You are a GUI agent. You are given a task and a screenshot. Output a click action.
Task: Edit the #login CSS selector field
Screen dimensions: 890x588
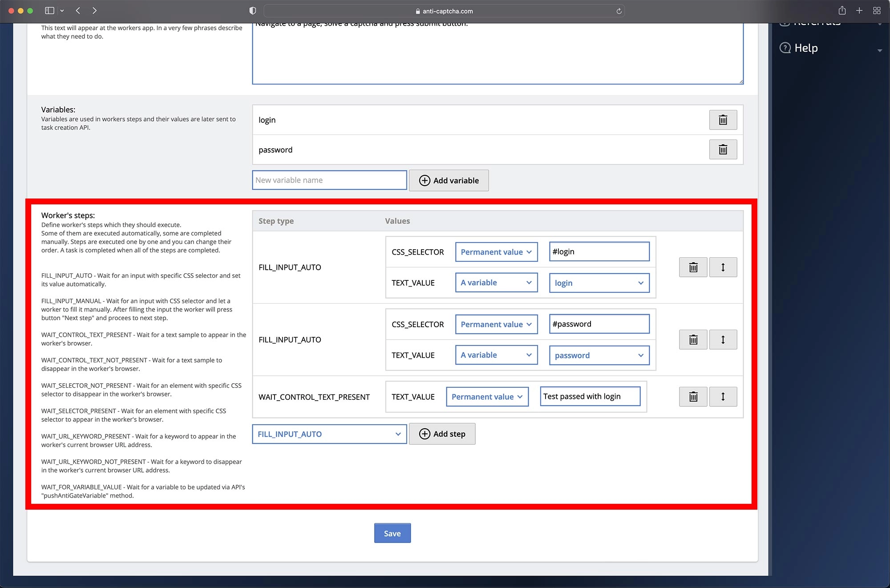tap(599, 251)
